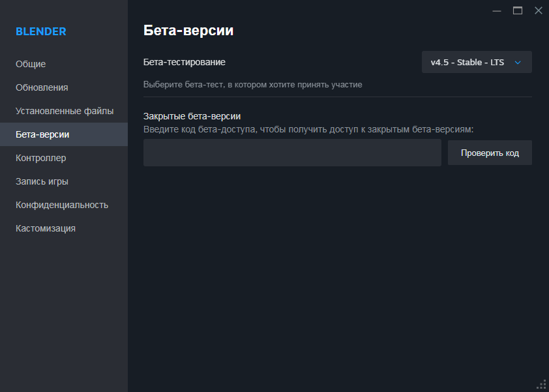
Task: Minimize the properties window
Action: [x=497, y=10]
